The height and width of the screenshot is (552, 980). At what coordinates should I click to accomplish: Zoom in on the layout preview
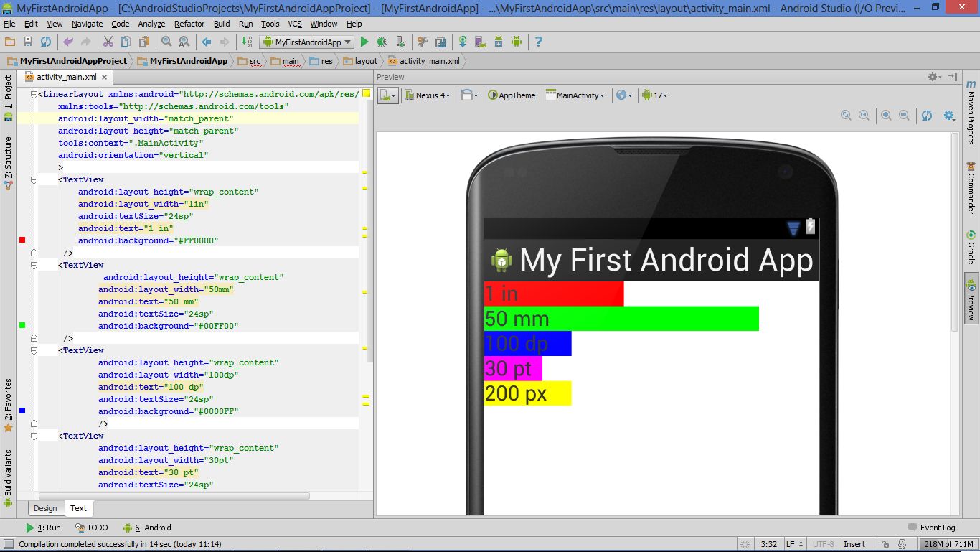point(887,115)
